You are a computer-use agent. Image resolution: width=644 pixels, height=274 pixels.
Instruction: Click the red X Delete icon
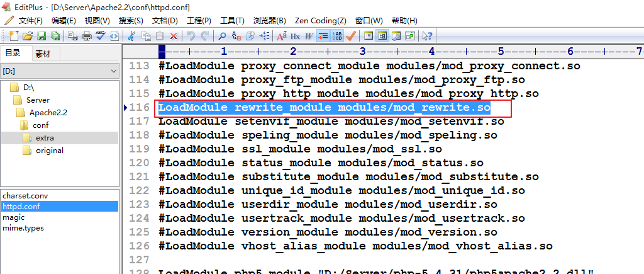pyautogui.click(x=174, y=36)
